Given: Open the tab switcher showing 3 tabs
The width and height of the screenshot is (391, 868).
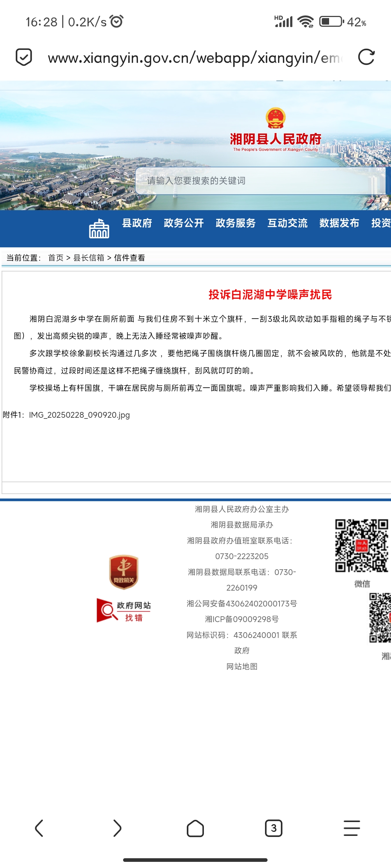Looking at the screenshot, I should click(x=273, y=828).
